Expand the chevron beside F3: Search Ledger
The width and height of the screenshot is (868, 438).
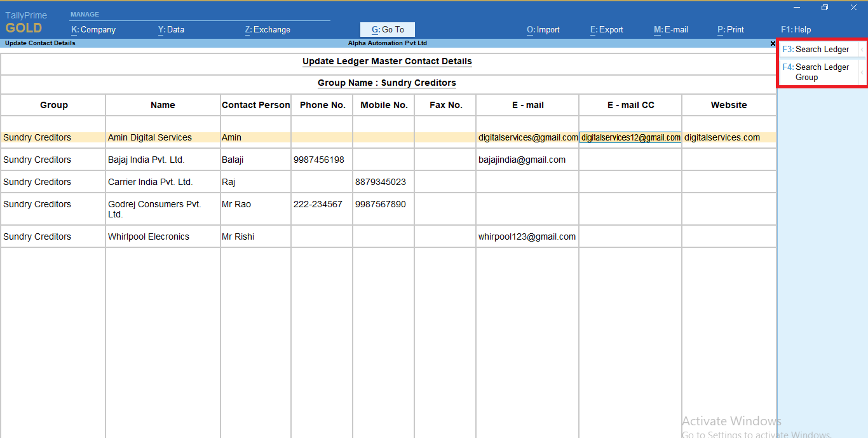pos(863,49)
